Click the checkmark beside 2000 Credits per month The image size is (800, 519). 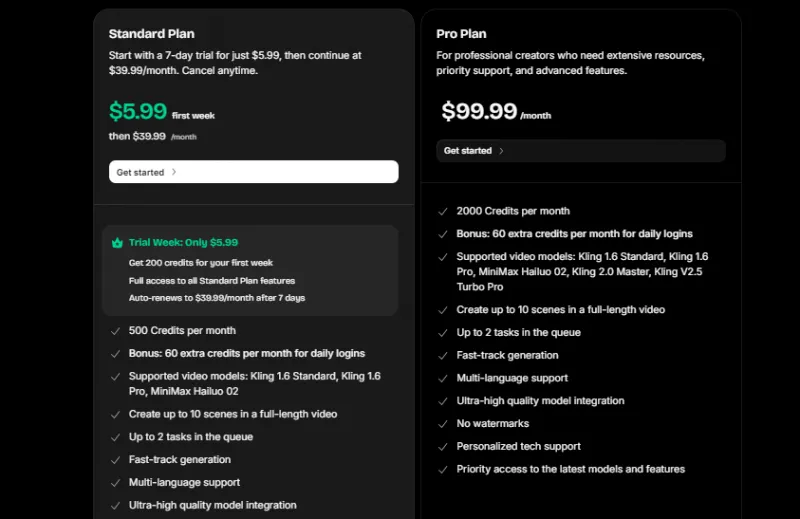[442, 211]
